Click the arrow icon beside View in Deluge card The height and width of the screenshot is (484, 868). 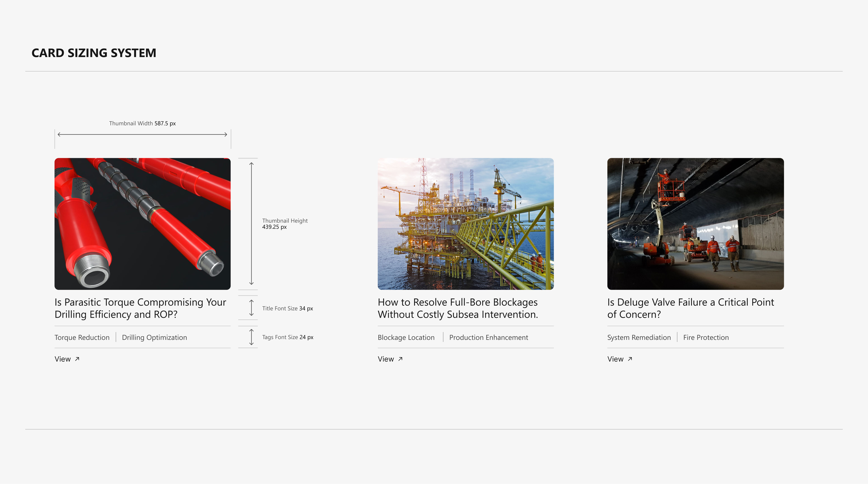tap(630, 359)
